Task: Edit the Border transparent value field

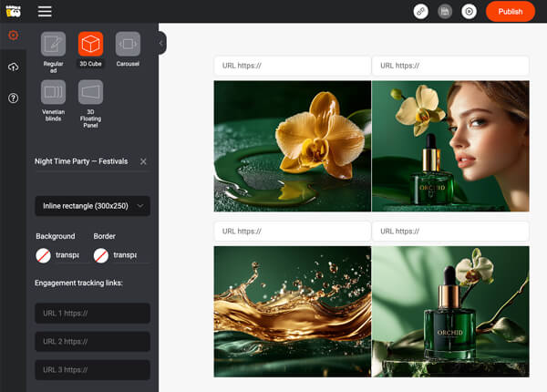Action: [125, 255]
